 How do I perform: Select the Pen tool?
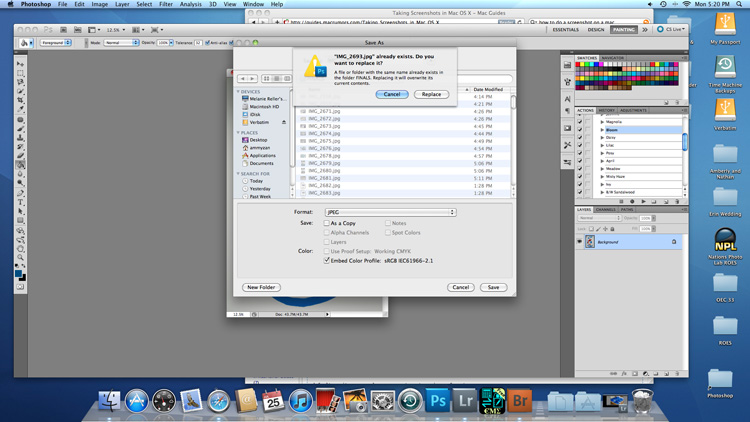point(20,193)
